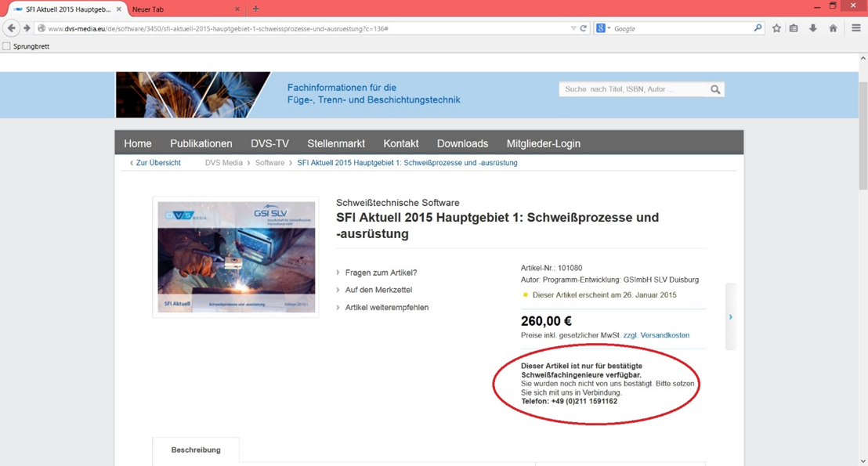Click the DVS Media breadcrumb
Image resolution: width=868 pixels, height=466 pixels.
point(223,163)
